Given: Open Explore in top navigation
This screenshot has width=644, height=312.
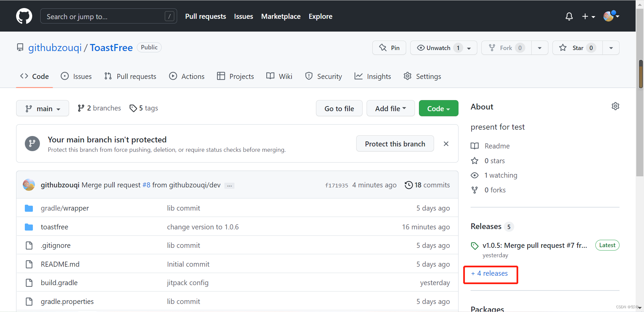Looking at the screenshot, I should click(x=320, y=16).
